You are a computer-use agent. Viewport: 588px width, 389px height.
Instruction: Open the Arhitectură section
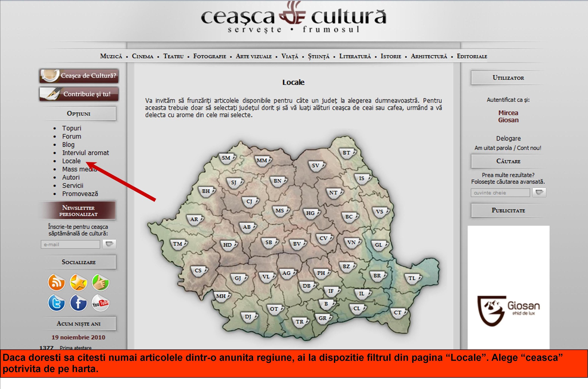(x=429, y=56)
